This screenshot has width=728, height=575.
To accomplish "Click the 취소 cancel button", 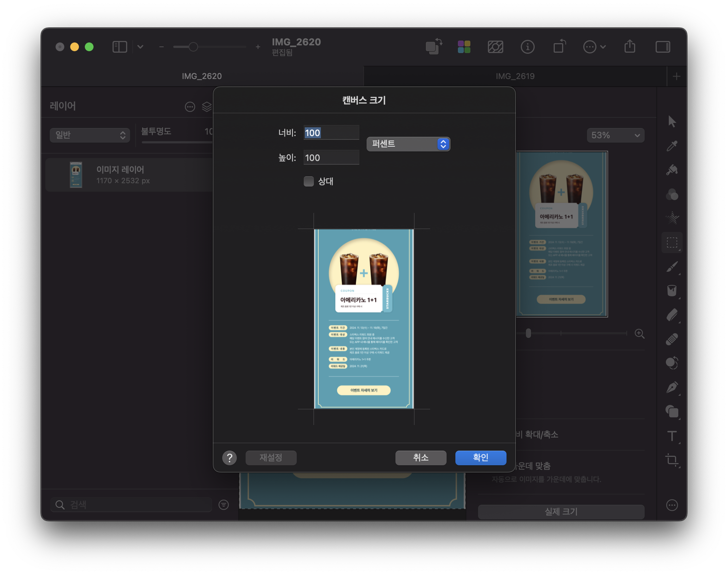I will (x=421, y=458).
